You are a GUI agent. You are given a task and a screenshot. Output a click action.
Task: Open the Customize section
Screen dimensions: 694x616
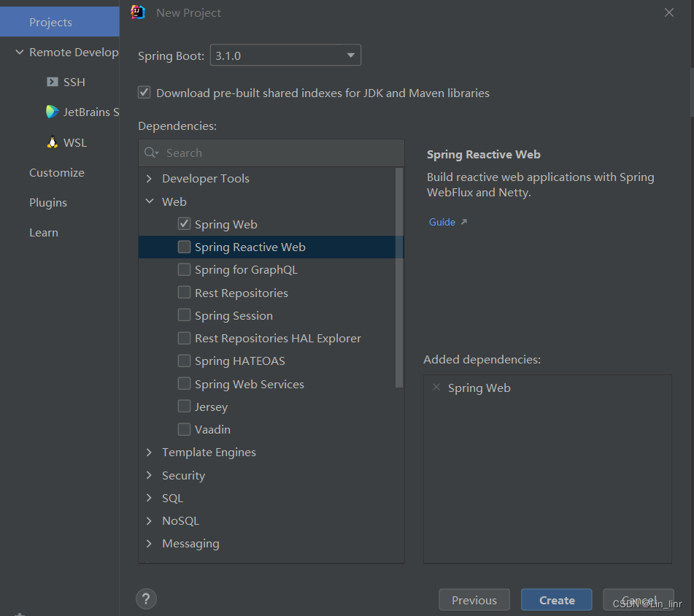tap(57, 172)
